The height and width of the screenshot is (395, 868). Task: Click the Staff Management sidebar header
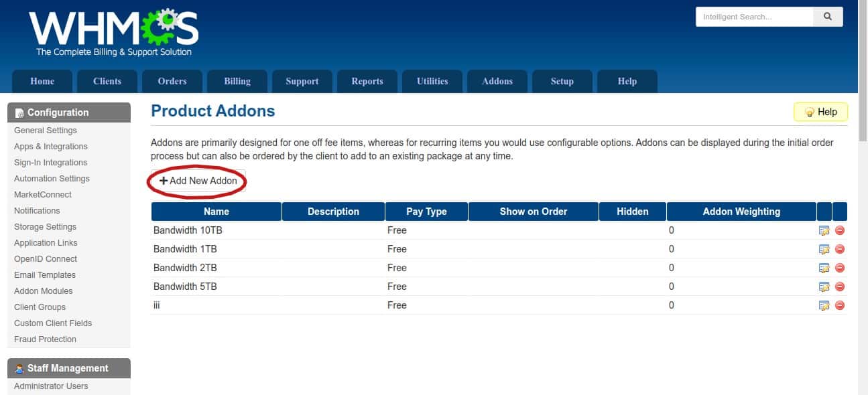pyautogui.click(x=69, y=368)
